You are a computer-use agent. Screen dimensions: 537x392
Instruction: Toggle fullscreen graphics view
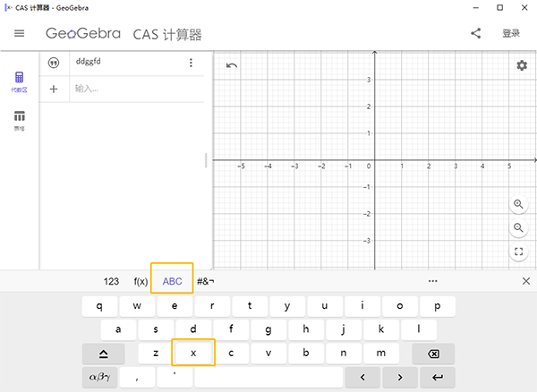point(518,251)
